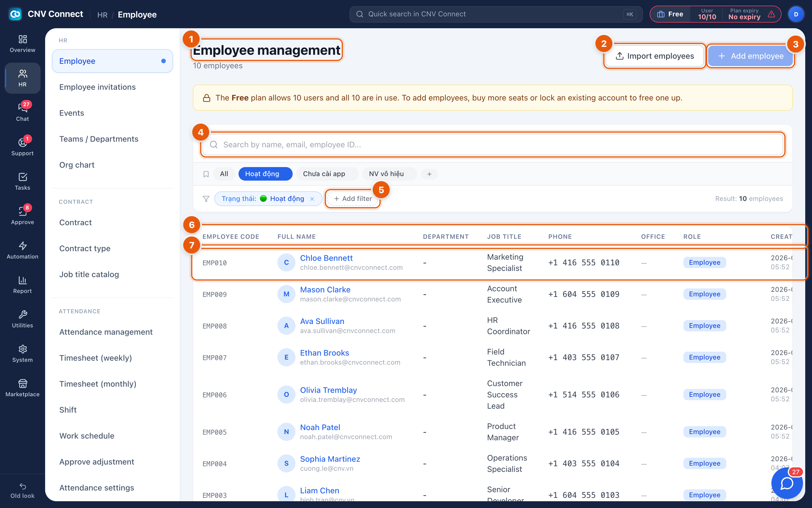The height and width of the screenshot is (508, 812).
Task: Select the HR icon in left rail
Action: coord(23,78)
